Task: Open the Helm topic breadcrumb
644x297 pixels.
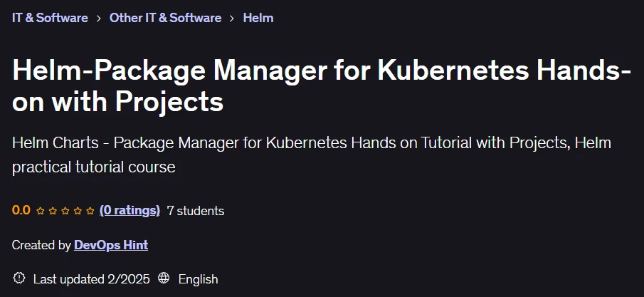Action: click(x=258, y=18)
